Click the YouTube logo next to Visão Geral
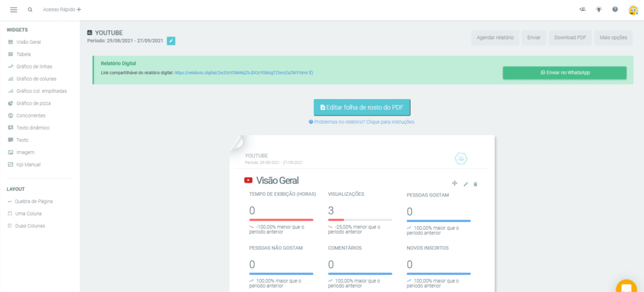Screen dimensions: 644x292 pos(248,180)
